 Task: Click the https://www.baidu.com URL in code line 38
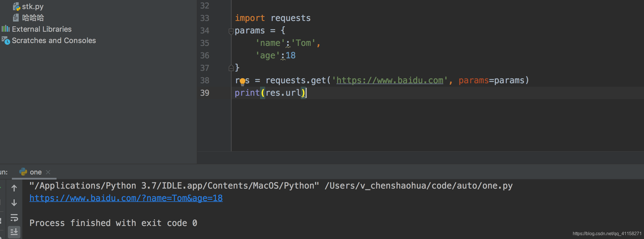(390, 80)
